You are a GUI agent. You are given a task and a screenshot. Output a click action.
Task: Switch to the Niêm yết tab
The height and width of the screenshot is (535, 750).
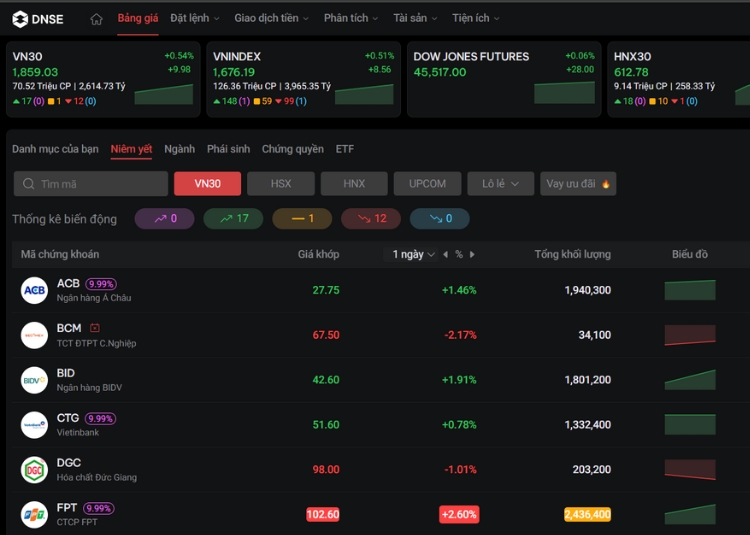131,149
